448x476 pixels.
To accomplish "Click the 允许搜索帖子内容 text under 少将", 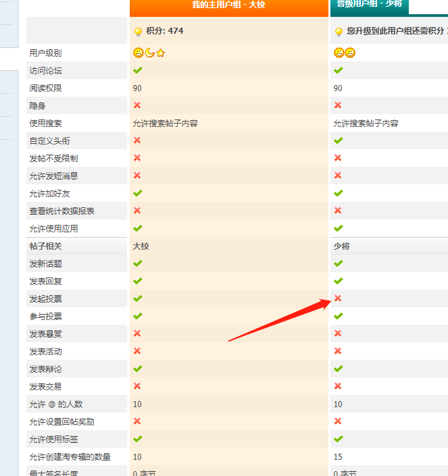I will 366,124.
